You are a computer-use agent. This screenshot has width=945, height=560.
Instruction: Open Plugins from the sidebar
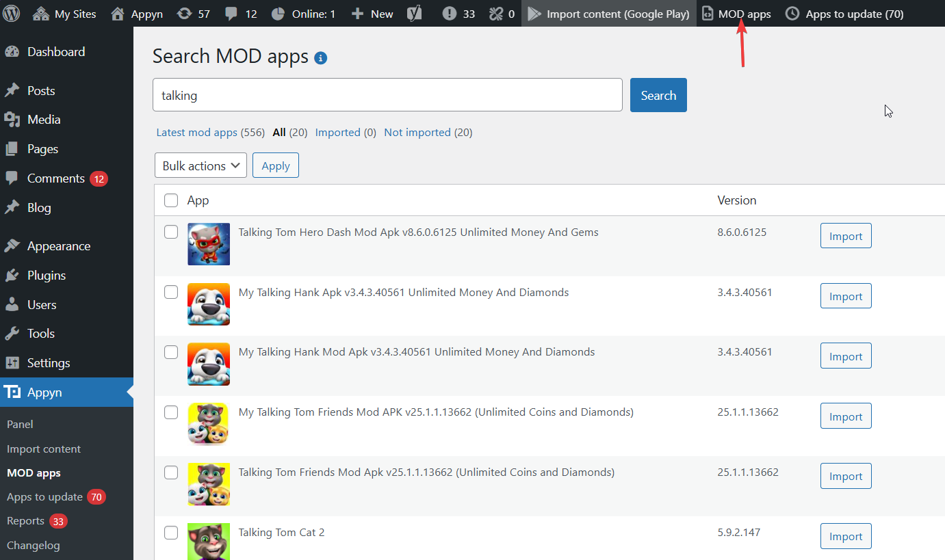pos(47,276)
